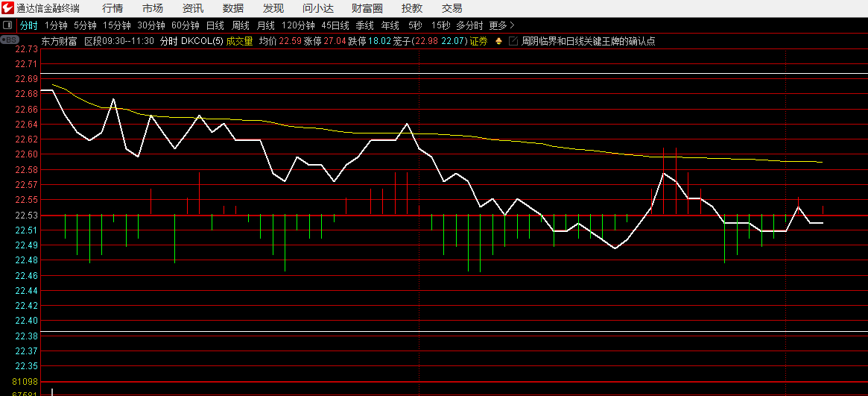Click the 区段09:30--11:30 range label

click(x=119, y=42)
